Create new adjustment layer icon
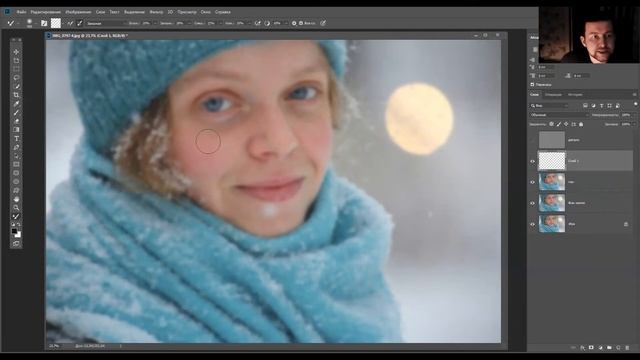 (600, 348)
